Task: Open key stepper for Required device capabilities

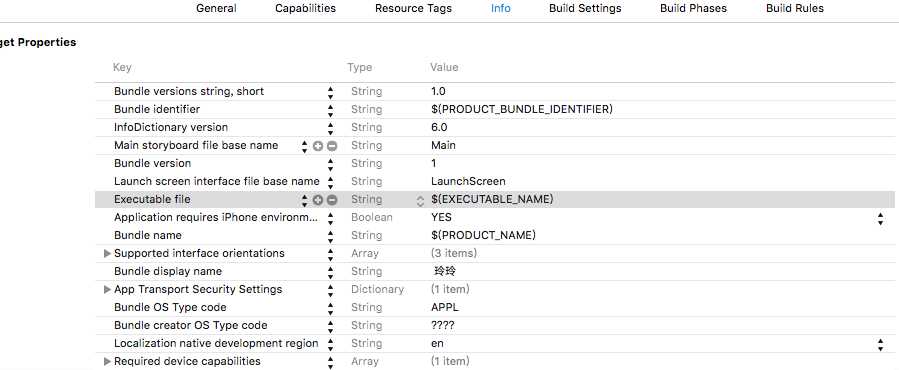Action: click(330, 362)
